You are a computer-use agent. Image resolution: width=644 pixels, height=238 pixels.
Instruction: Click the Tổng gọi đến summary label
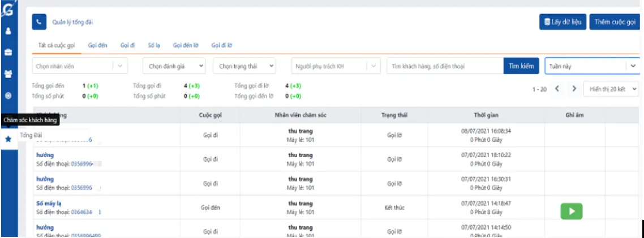tap(49, 86)
